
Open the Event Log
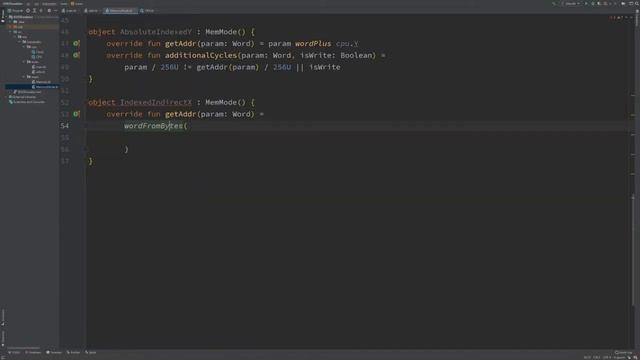(623, 352)
